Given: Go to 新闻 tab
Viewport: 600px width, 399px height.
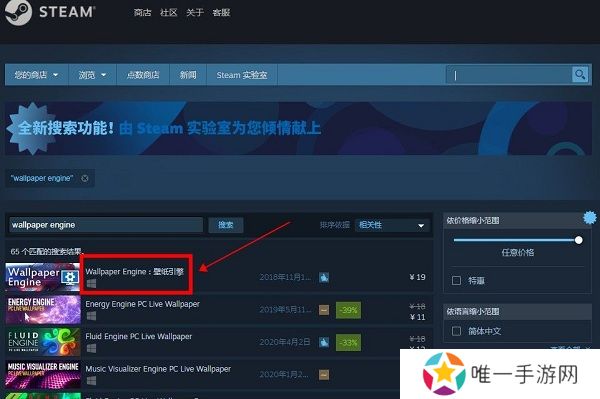Looking at the screenshot, I should [188, 75].
